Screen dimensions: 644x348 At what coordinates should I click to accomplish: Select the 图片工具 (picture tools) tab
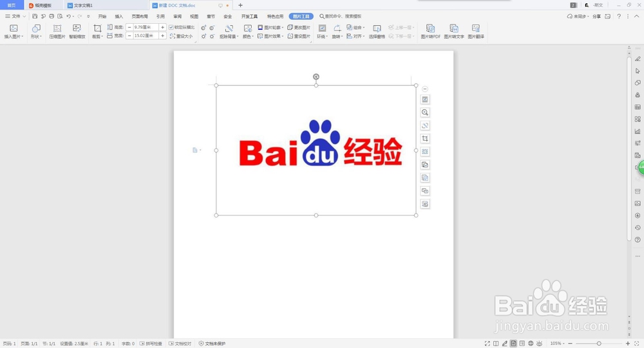(x=301, y=17)
